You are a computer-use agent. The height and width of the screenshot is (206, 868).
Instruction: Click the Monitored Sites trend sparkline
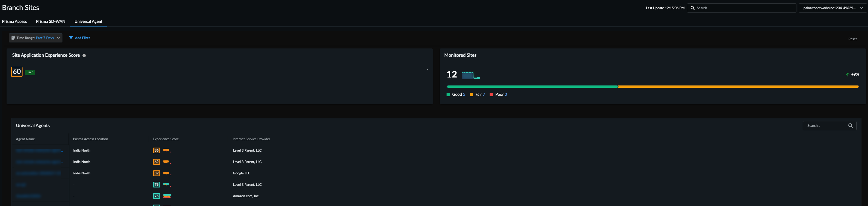(x=470, y=76)
